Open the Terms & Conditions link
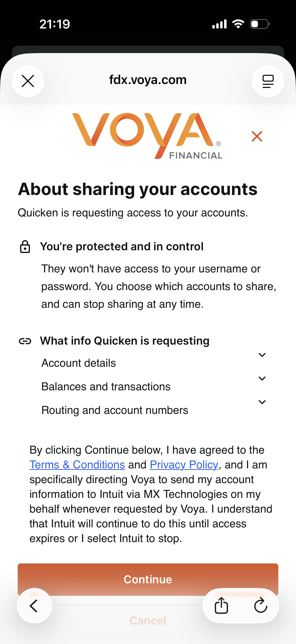 click(77, 465)
